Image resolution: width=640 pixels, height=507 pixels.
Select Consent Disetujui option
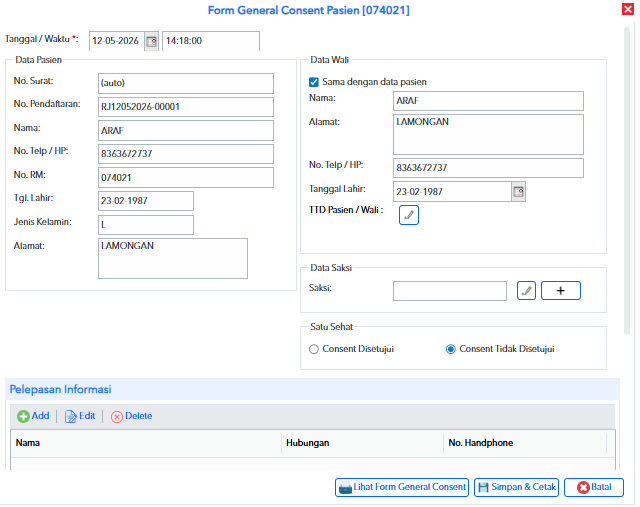(x=313, y=349)
